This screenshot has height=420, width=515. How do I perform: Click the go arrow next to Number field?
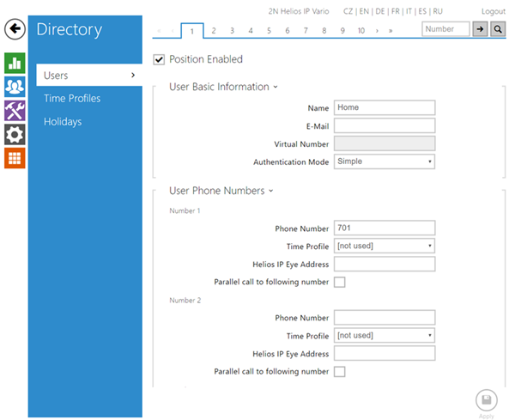pyautogui.click(x=481, y=29)
